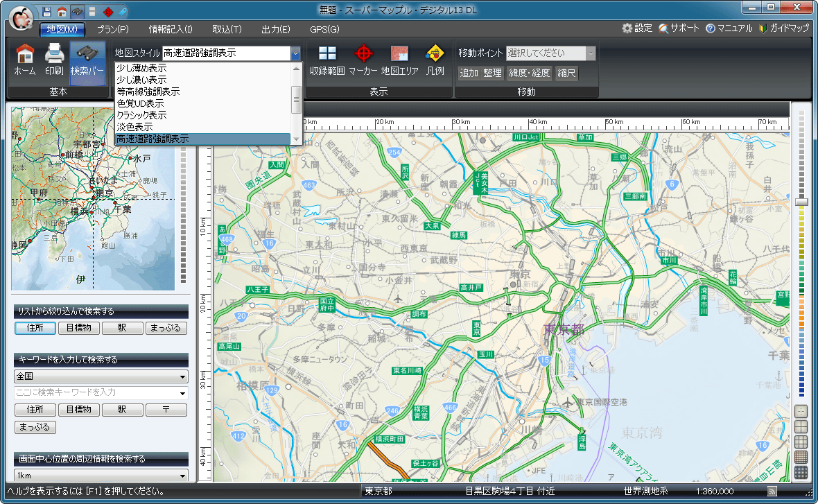Click 緯度・経度 button
The width and height of the screenshot is (818, 504).
pos(530,73)
